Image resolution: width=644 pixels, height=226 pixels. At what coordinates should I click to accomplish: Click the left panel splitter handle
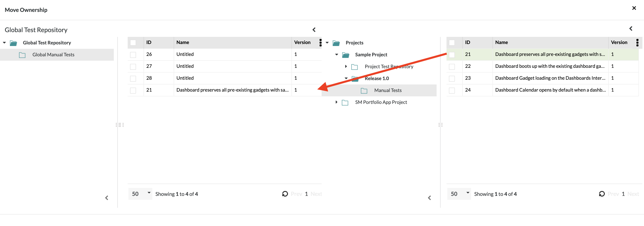[x=120, y=125]
